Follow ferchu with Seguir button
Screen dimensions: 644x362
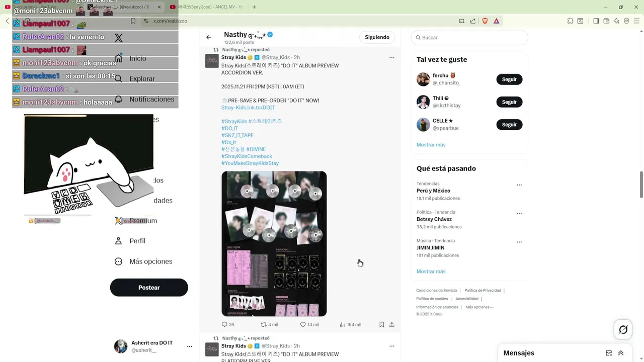[509, 79]
